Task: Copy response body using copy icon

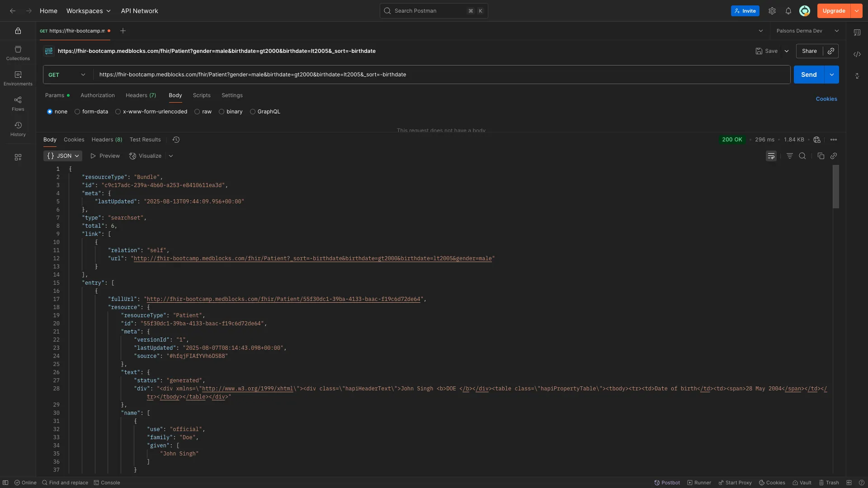Action: coord(821,156)
